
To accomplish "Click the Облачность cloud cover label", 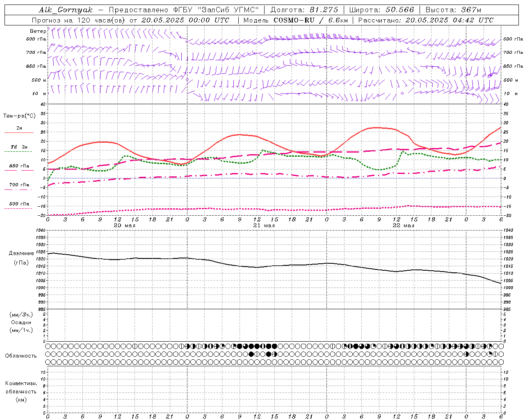I will pyautogui.click(x=21, y=356).
